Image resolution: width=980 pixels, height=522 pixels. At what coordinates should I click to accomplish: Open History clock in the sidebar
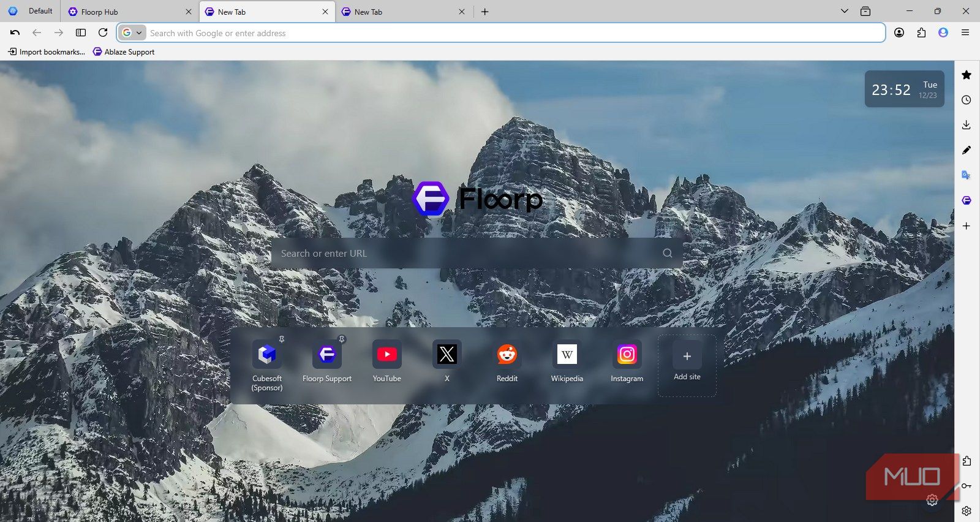point(967,100)
